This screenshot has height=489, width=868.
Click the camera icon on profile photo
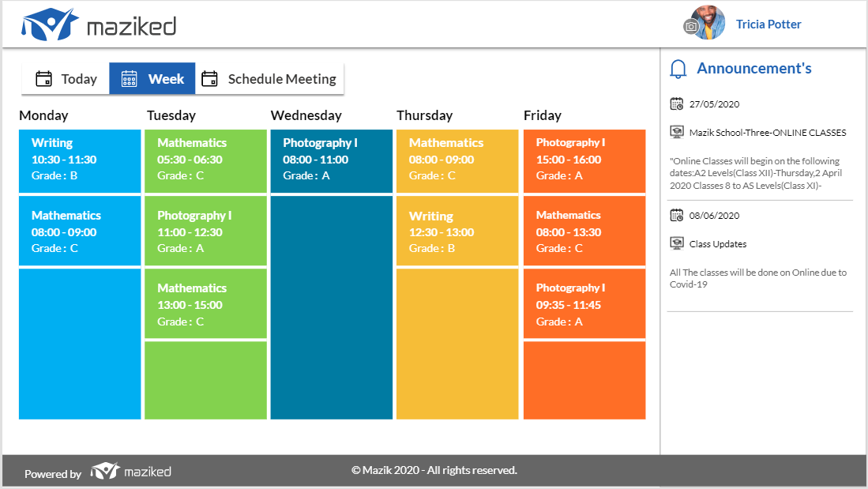tap(691, 26)
